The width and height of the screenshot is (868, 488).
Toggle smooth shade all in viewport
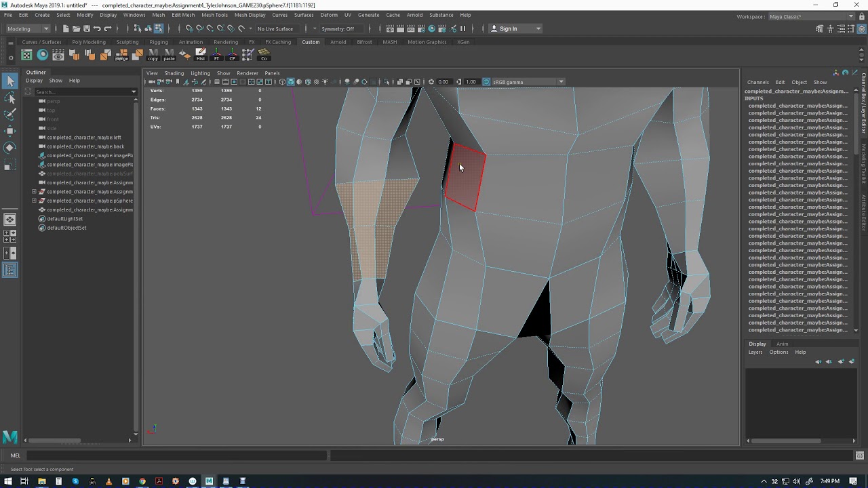pos(291,82)
